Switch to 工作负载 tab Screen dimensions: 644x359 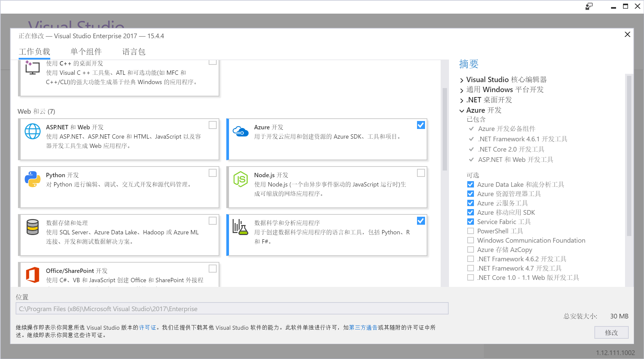(35, 52)
